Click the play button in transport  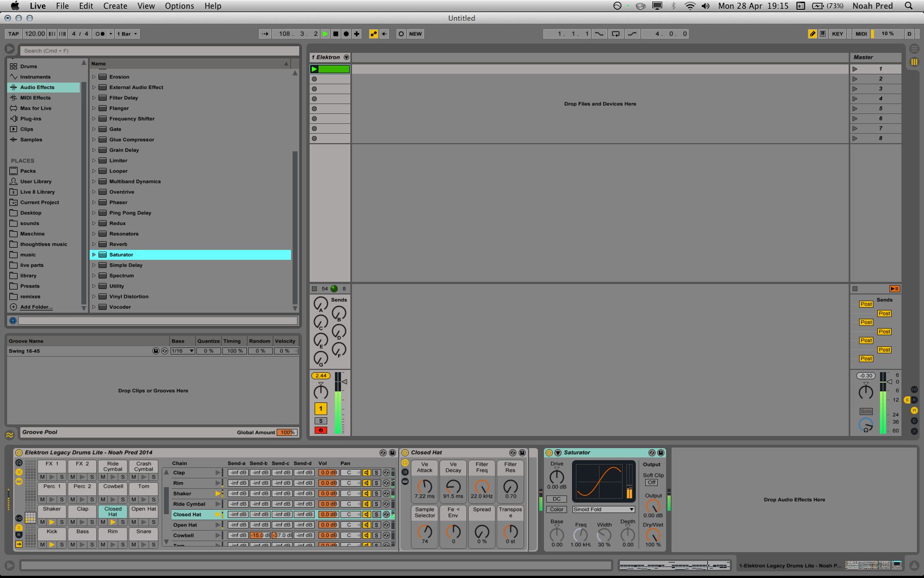(x=325, y=34)
